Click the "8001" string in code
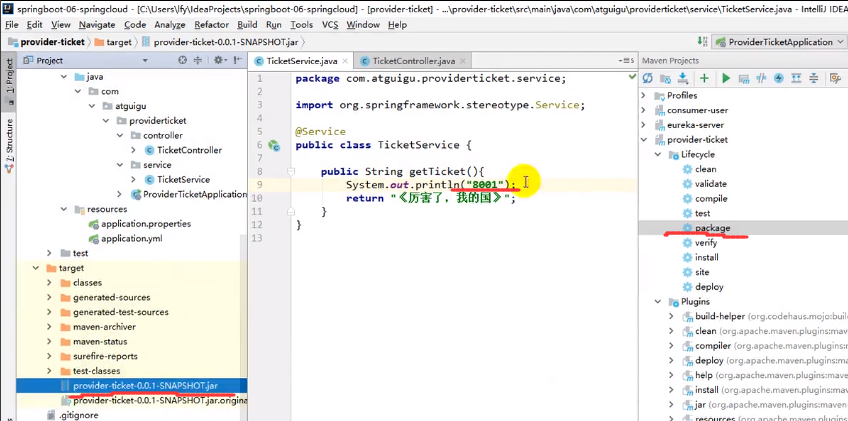This screenshot has height=421, width=848. coord(485,185)
